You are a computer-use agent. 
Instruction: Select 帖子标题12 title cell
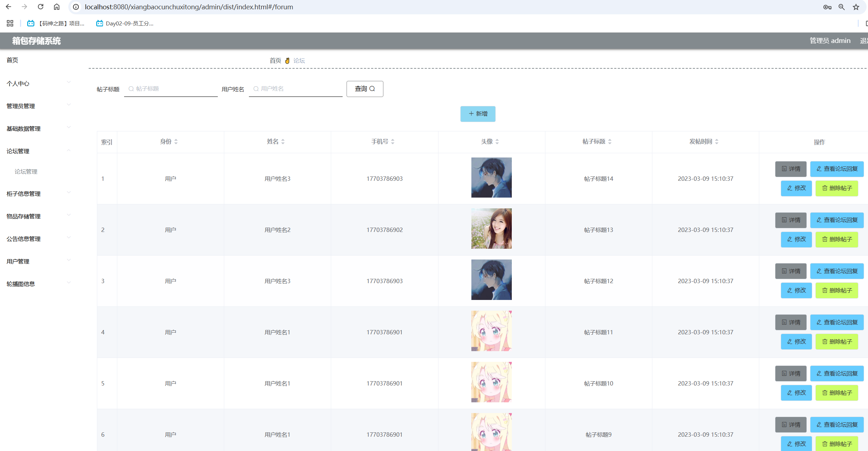598,281
